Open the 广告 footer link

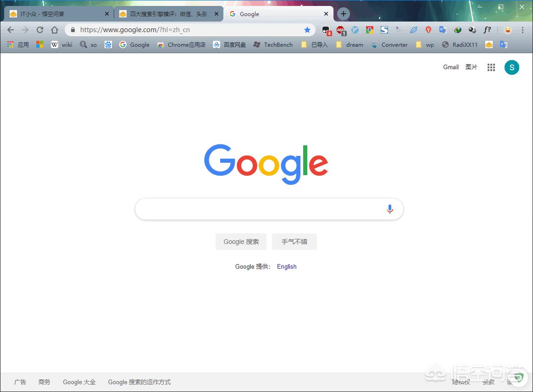coord(20,382)
